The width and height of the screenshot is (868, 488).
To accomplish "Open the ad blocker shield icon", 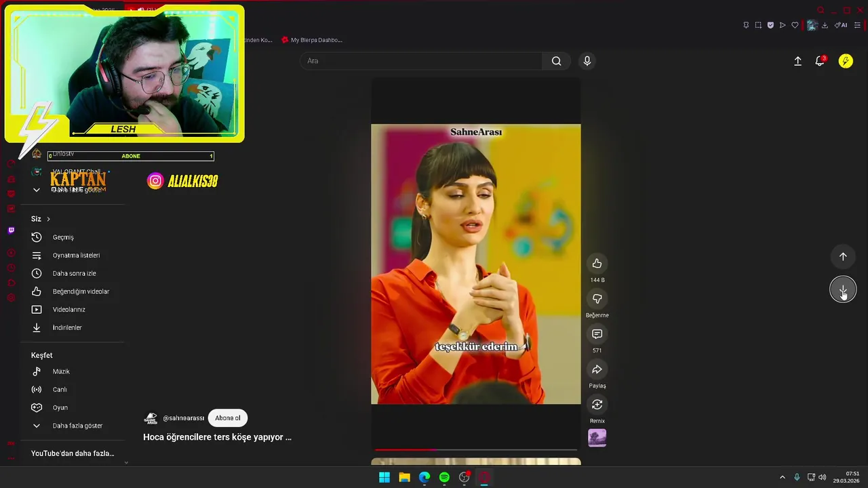I will [770, 25].
